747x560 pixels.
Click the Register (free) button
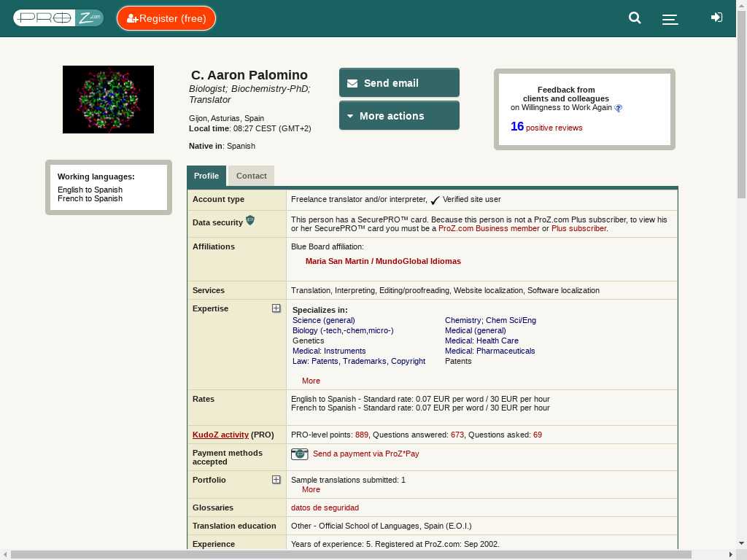tap(166, 18)
